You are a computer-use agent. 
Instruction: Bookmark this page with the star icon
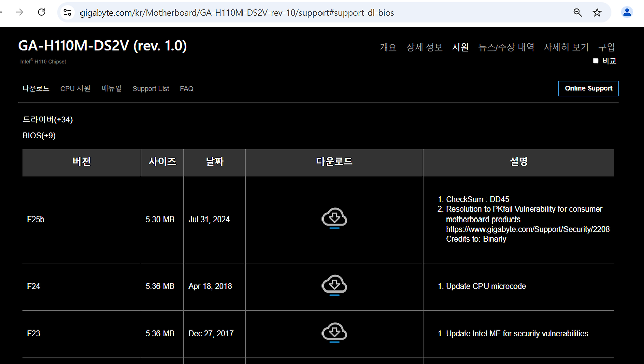[x=597, y=12]
